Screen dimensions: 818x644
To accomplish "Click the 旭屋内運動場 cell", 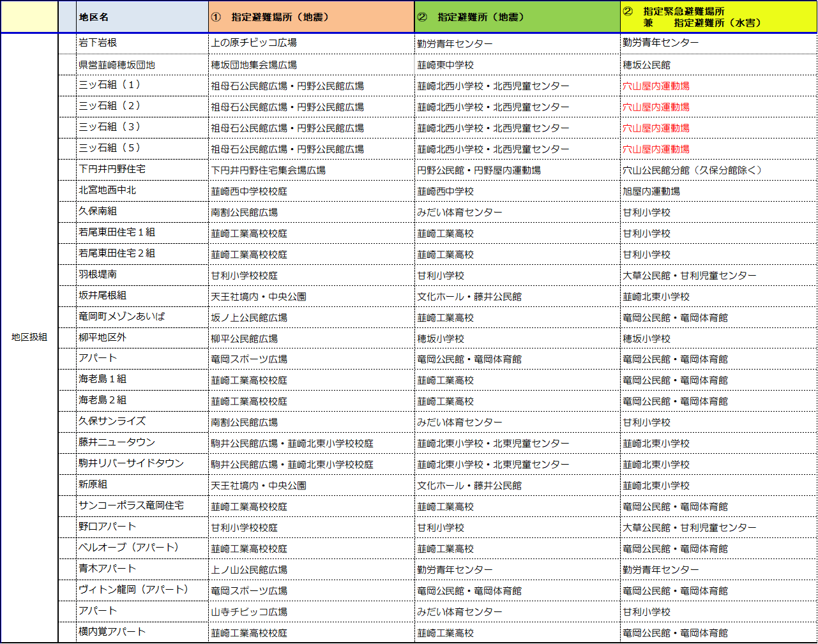I will click(x=718, y=191).
